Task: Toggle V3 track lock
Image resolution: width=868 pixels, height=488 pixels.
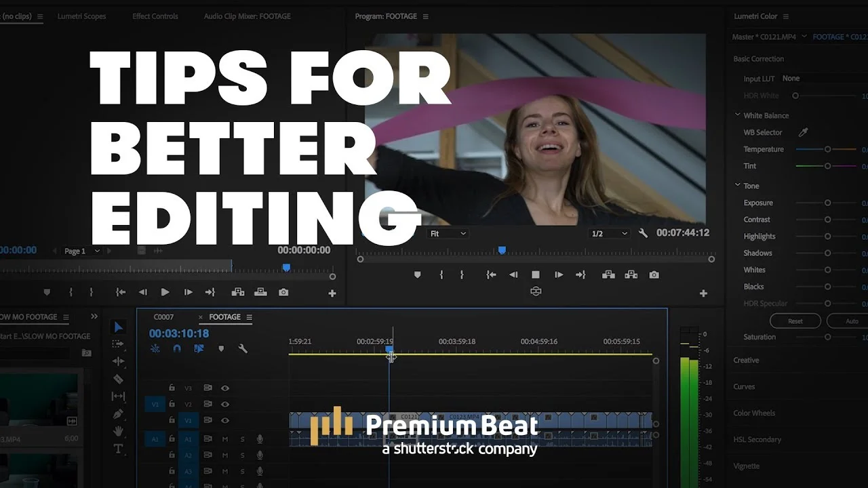Action: (172, 388)
